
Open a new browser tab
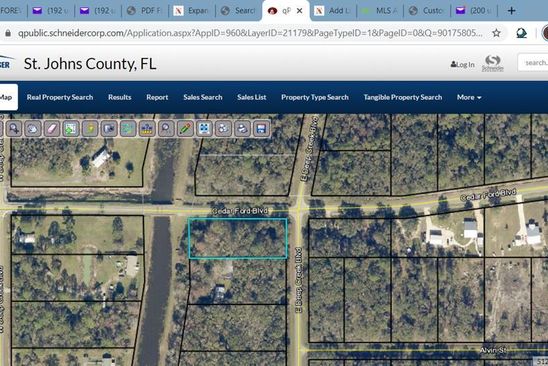(511, 11)
